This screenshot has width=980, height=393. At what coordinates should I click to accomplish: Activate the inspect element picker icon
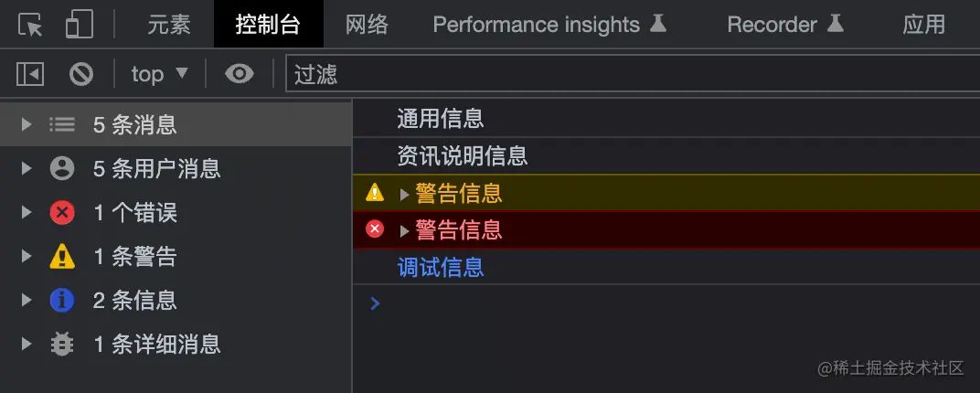(31, 25)
